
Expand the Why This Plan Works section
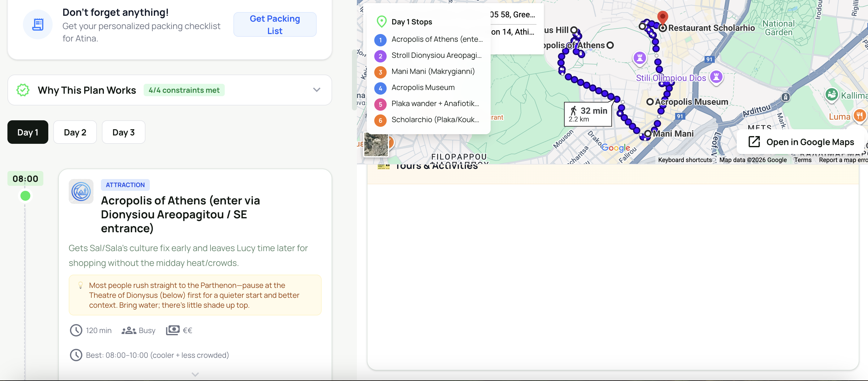coord(316,90)
